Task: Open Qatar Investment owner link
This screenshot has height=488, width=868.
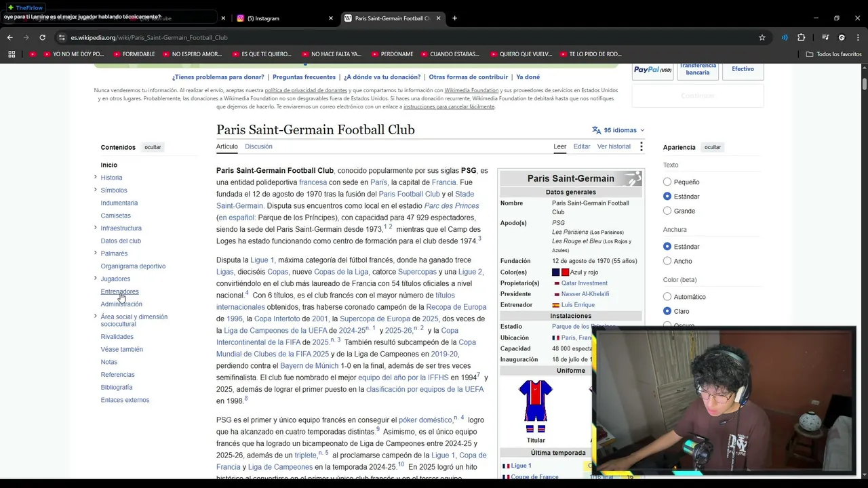Action: [585, 283]
